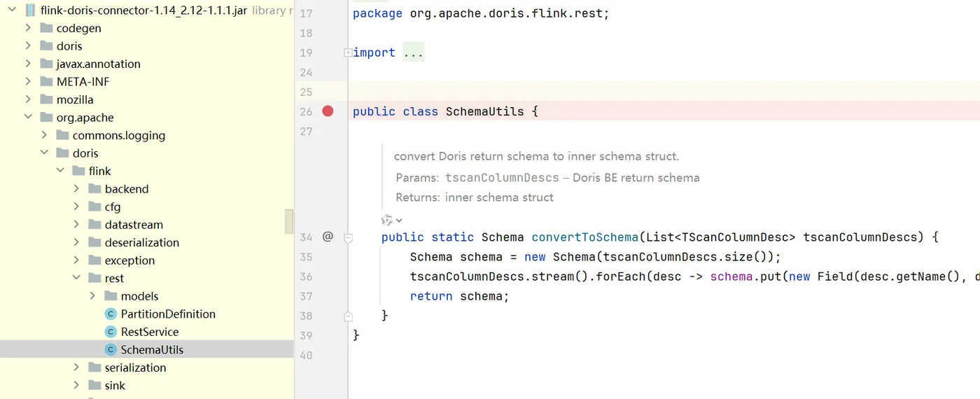The height and width of the screenshot is (399, 980).
Task: Click the exception folder icon
Action: [x=95, y=260]
